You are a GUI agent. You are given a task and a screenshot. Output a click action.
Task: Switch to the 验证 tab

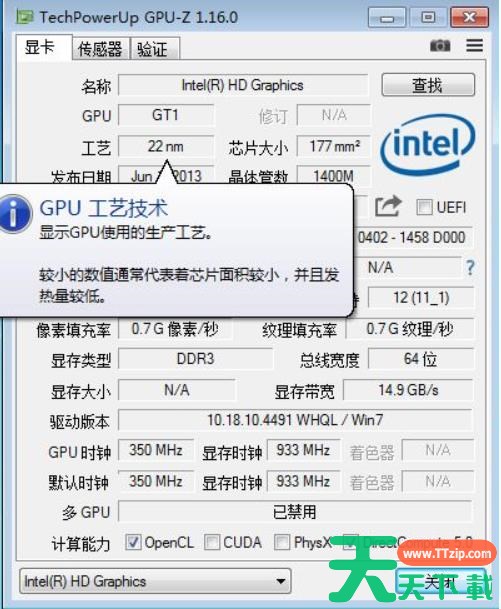pyautogui.click(x=154, y=49)
